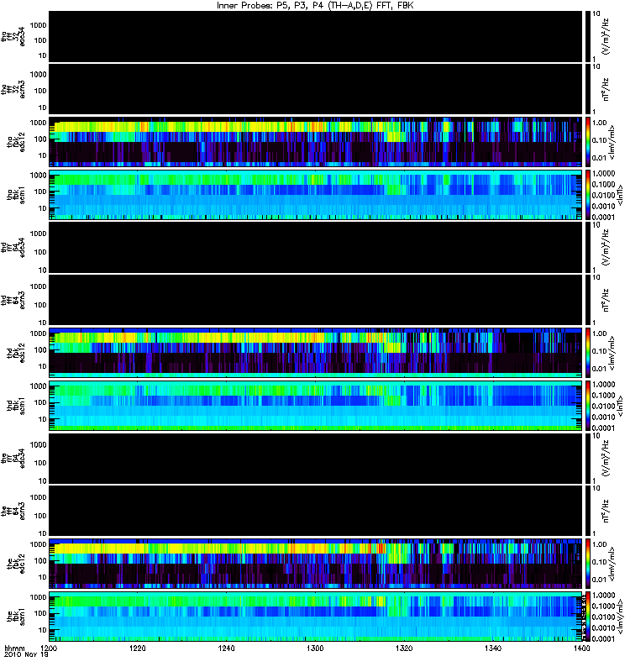The width and height of the screenshot is (630, 672).
Task: Click the 1400 time axis label
Action: point(581,648)
